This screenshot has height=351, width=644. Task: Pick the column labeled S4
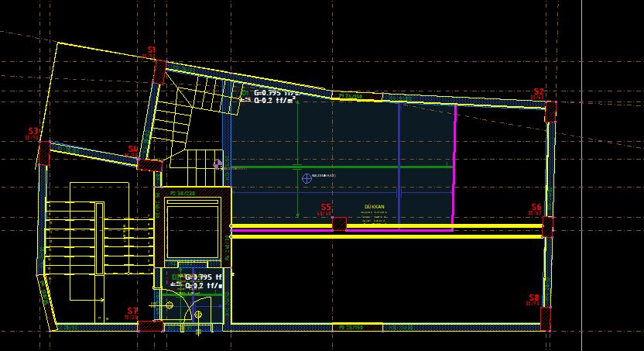pos(149,164)
